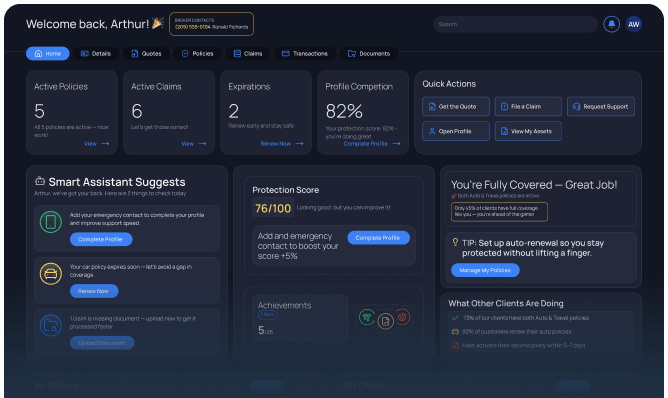Click the rarity tag under Achievements
This screenshot has width=668, height=398.
(x=268, y=314)
